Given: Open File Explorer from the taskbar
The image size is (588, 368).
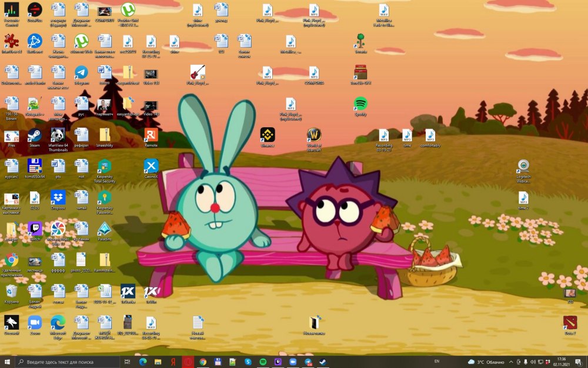Looking at the screenshot, I should click(x=158, y=362).
